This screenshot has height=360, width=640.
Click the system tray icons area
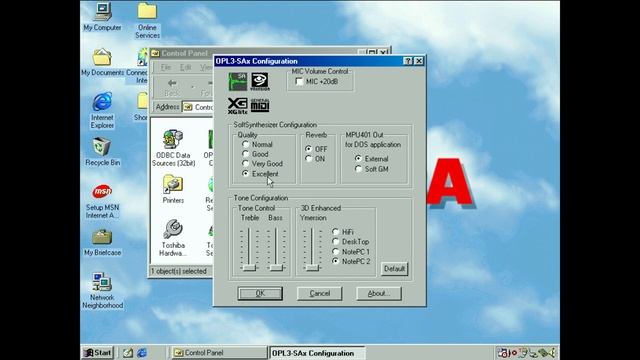point(526,353)
